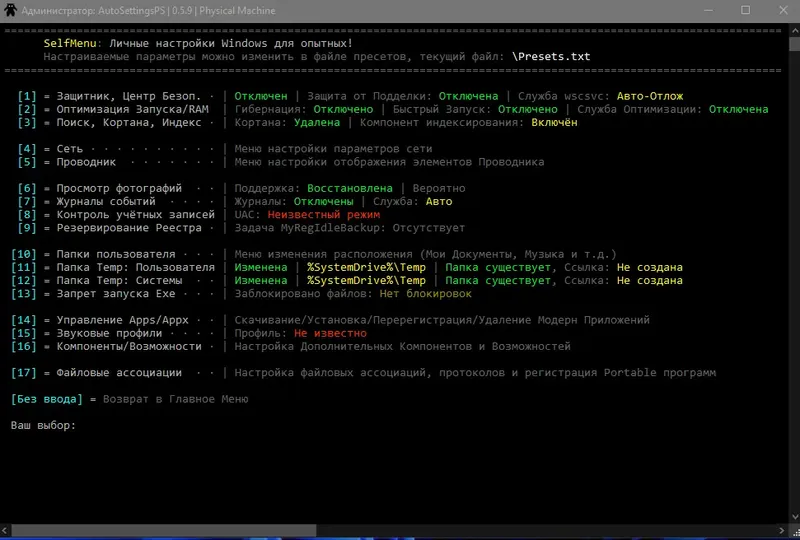Click menu item [5] Проводник
Screen dimensions: 800x540
66,162
